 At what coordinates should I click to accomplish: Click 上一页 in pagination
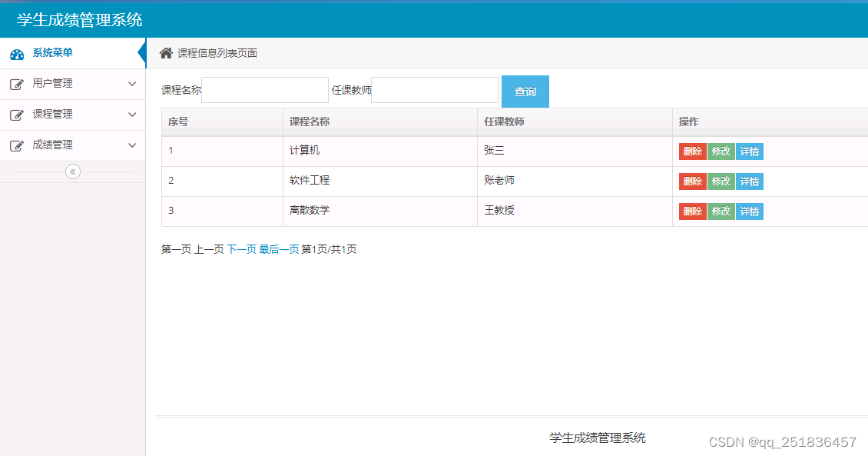click(209, 249)
